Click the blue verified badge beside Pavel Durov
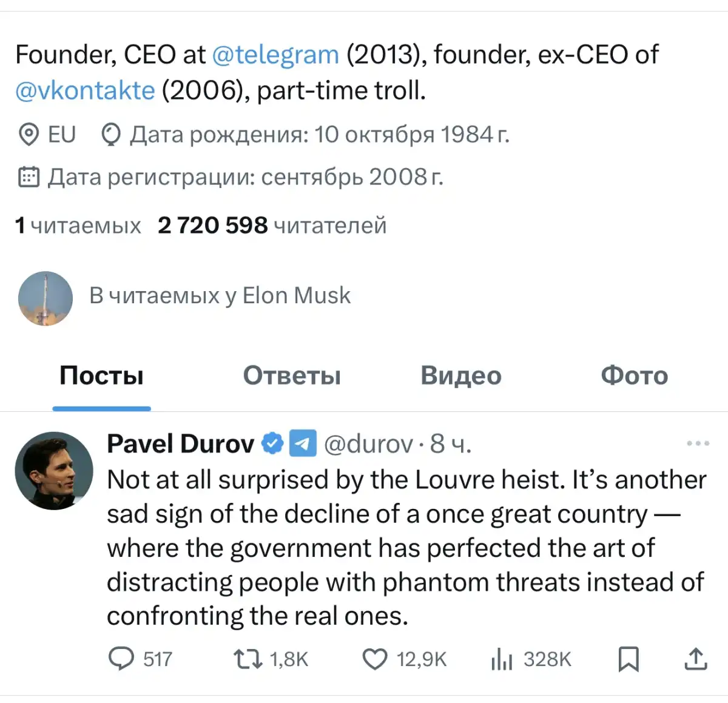 point(272,443)
